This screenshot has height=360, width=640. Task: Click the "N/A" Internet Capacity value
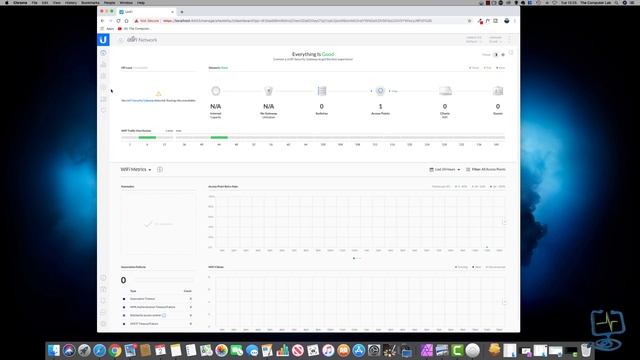pos(216,106)
